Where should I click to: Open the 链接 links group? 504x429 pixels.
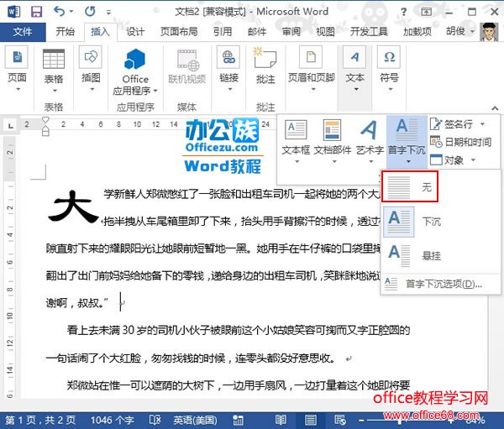[228, 69]
